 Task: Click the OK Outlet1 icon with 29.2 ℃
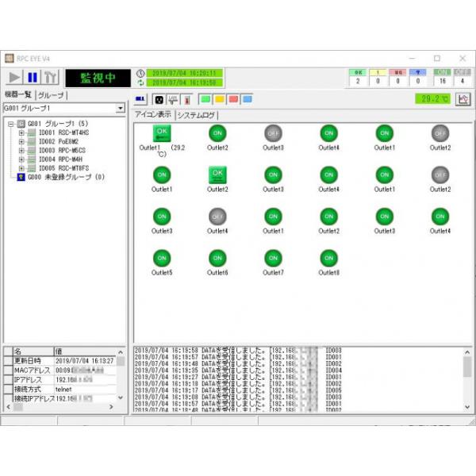point(162,133)
